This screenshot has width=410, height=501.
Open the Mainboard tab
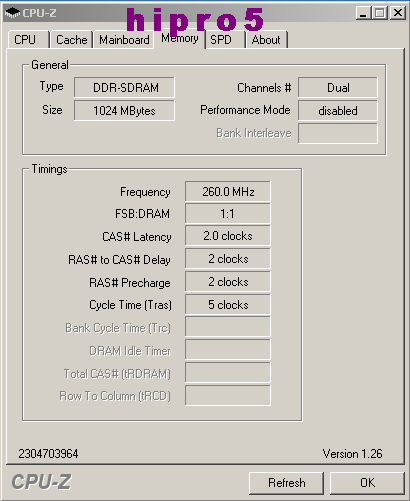[124, 40]
